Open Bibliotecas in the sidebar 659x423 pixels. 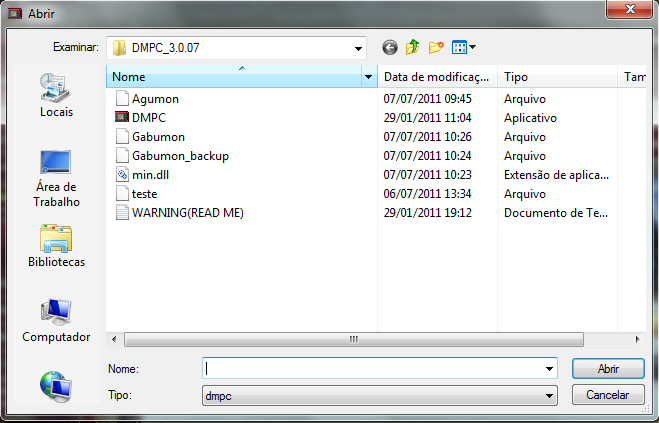pos(56,246)
